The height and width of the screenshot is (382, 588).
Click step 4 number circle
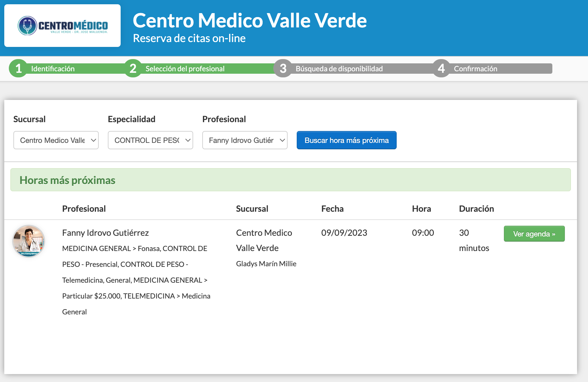pyautogui.click(x=441, y=68)
